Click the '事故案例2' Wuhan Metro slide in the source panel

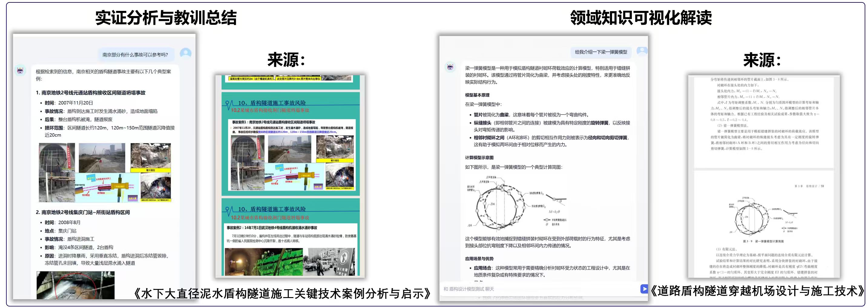[291, 238]
